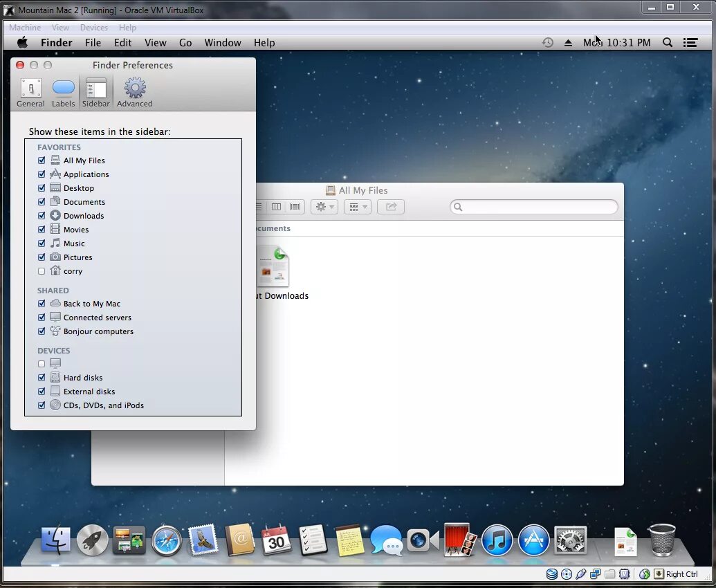Image resolution: width=716 pixels, height=588 pixels.
Task: Launch FaceTime from the Dock
Action: pyautogui.click(x=423, y=540)
